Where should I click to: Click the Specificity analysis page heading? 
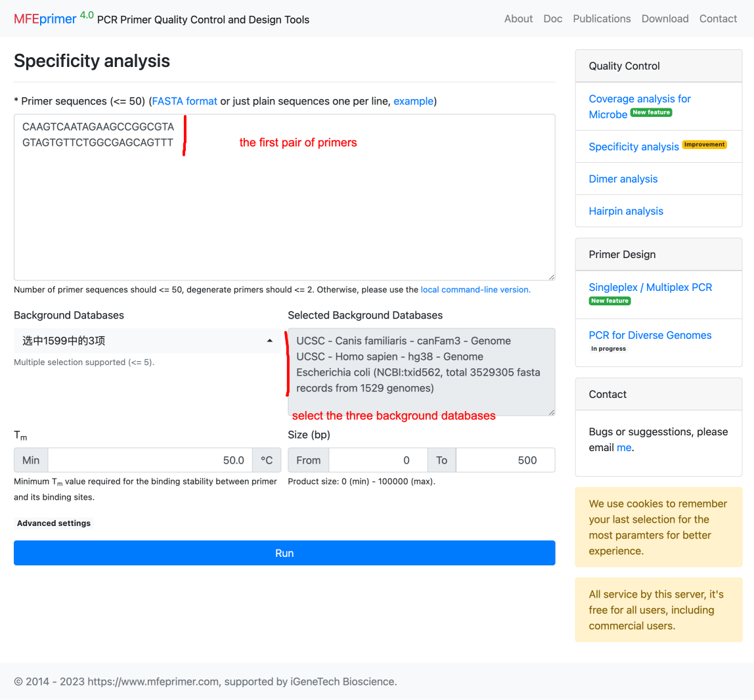click(x=92, y=61)
